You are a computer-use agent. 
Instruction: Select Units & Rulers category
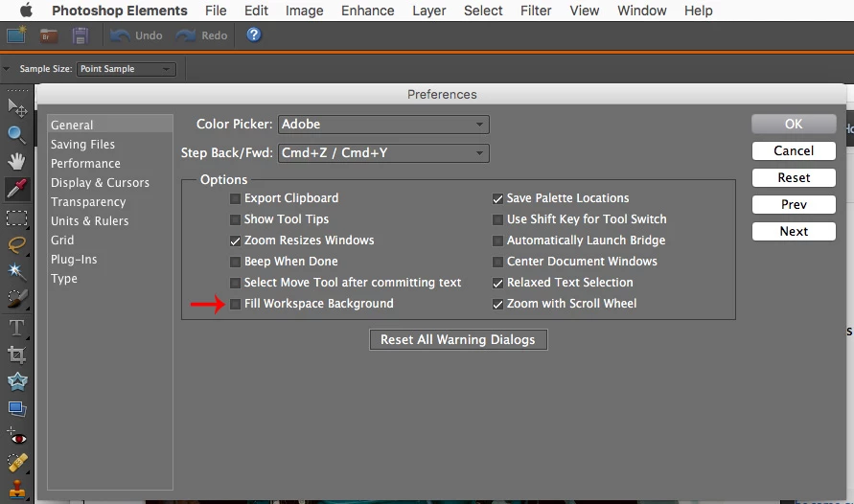coord(90,221)
